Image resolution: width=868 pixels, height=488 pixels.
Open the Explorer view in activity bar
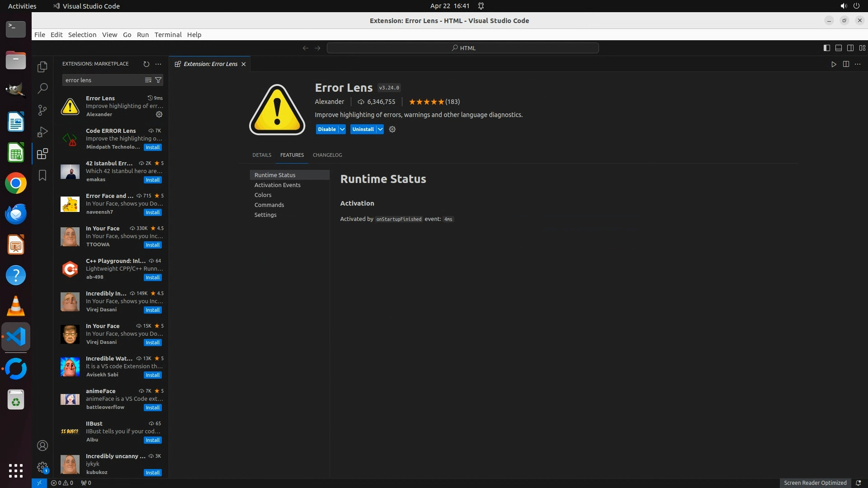click(42, 67)
